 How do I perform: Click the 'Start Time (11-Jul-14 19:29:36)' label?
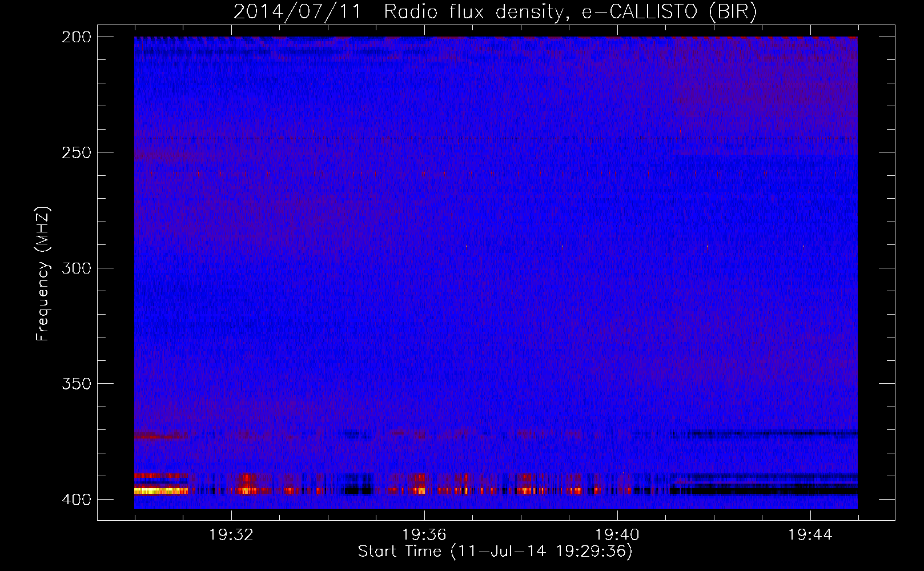coord(495,552)
